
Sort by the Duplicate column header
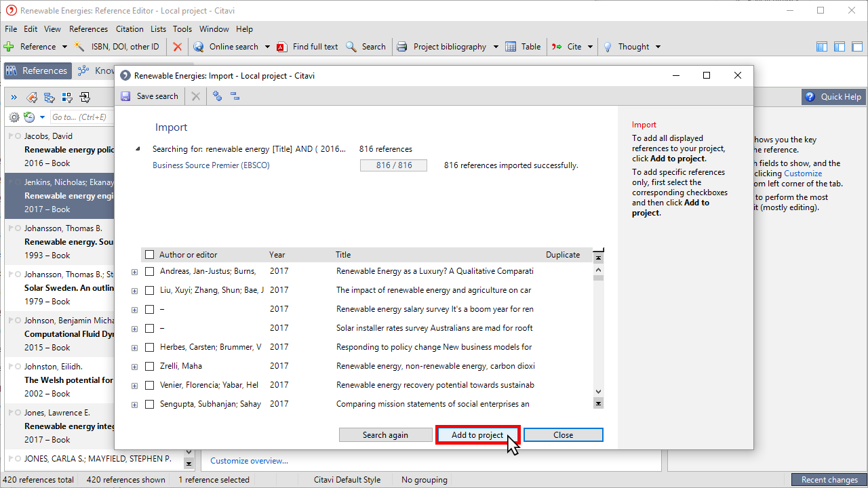point(563,255)
